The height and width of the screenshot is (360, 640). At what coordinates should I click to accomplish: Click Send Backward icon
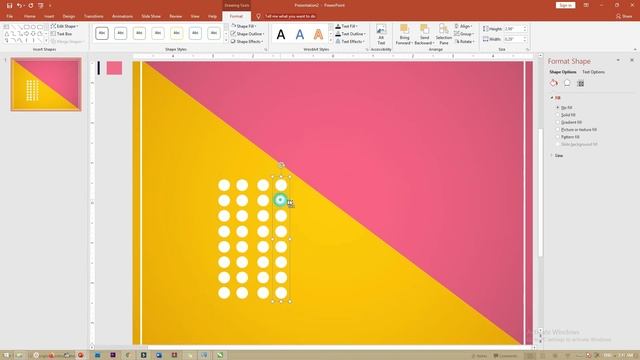click(x=424, y=35)
